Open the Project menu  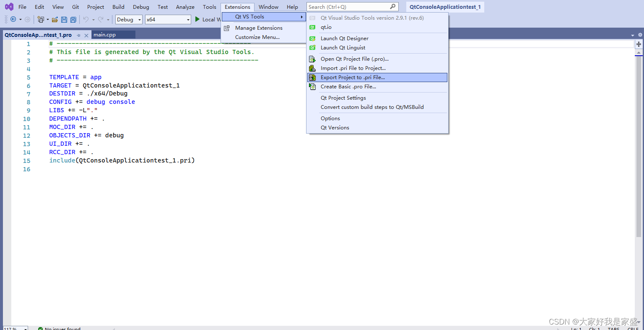tap(96, 7)
